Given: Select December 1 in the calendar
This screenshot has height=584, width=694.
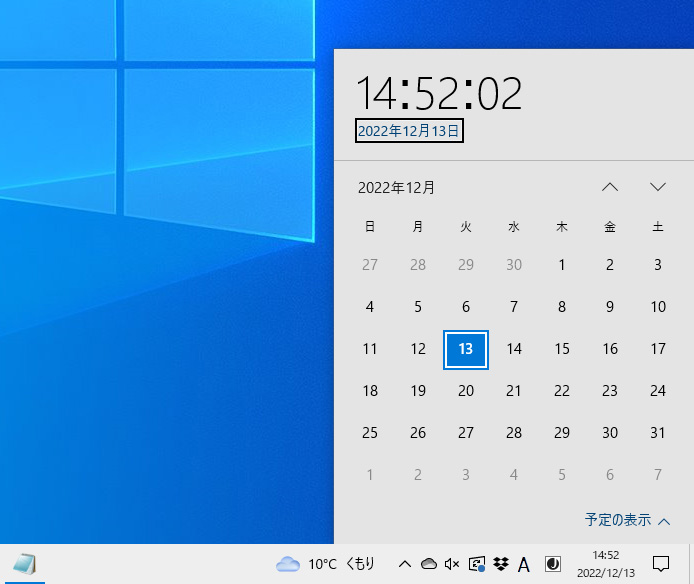Looking at the screenshot, I should [562, 265].
